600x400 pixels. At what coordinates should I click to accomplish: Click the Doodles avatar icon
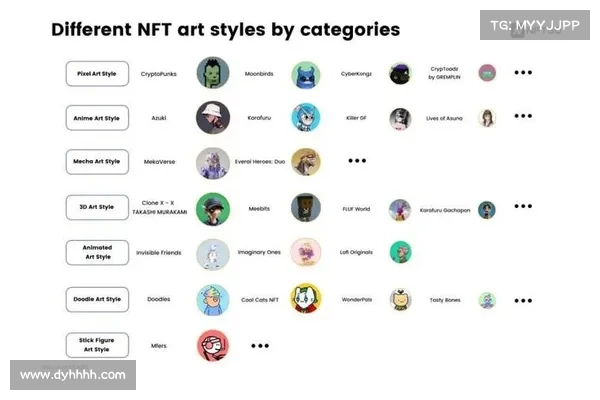tap(213, 299)
